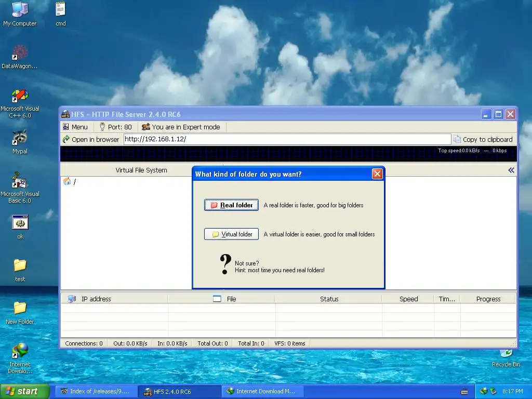Screen dimensions: 532x399
Task: Select Microsoft Visual C++ 6.0 icon
Action: tap(20, 103)
